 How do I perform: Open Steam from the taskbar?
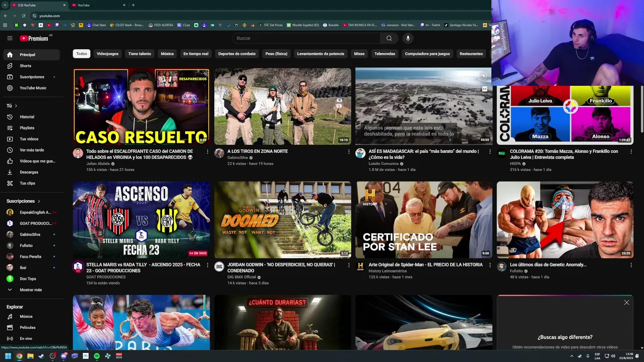click(x=41, y=356)
